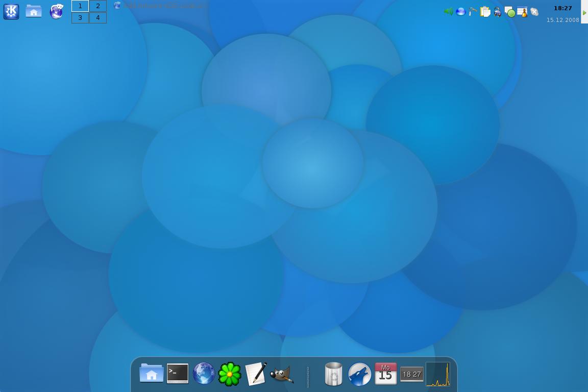Open the calendar reminder bell tray icon
This screenshot has height=392, width=588.
coord(522,12)
